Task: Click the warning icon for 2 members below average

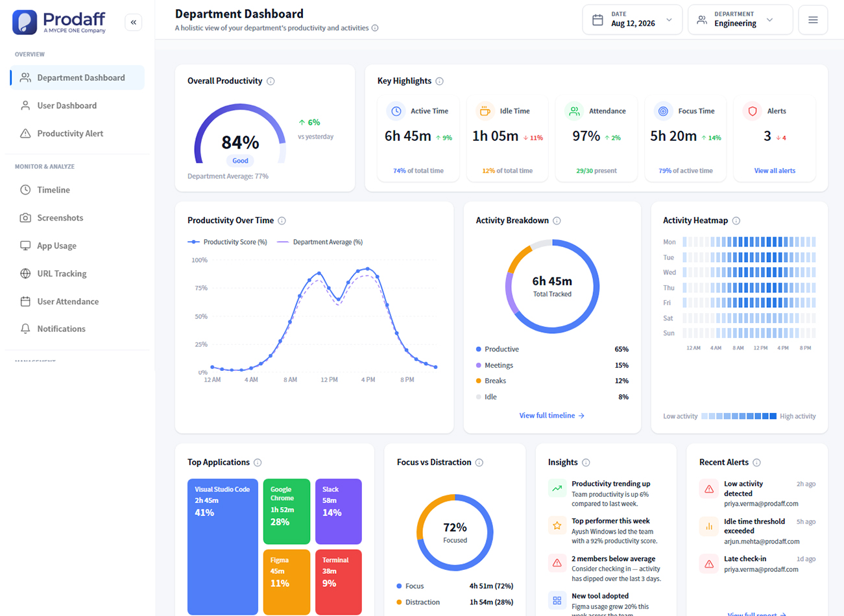Action: tap(557, 563)
